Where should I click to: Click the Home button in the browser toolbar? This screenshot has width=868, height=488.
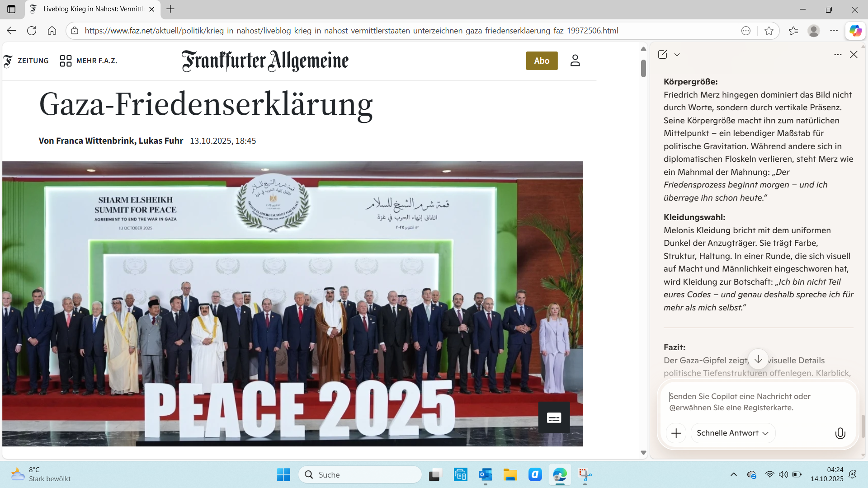point(52,31)
